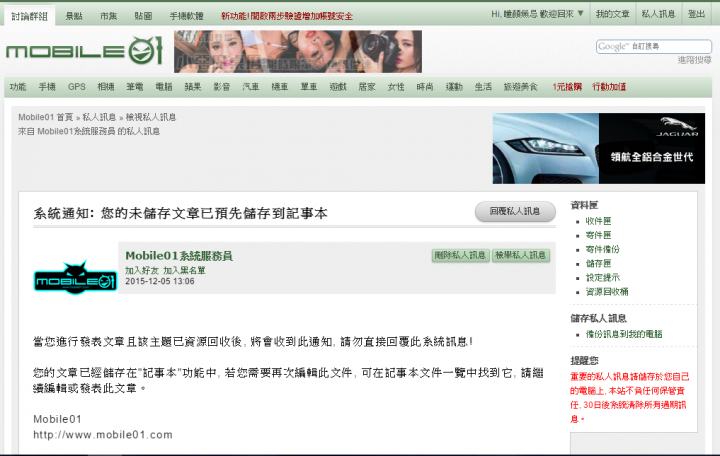Click the 回覆私人訊息 reply button
The width and height of the screenshot is (720, 456).
pyautogui.click(x=515, y=211)
